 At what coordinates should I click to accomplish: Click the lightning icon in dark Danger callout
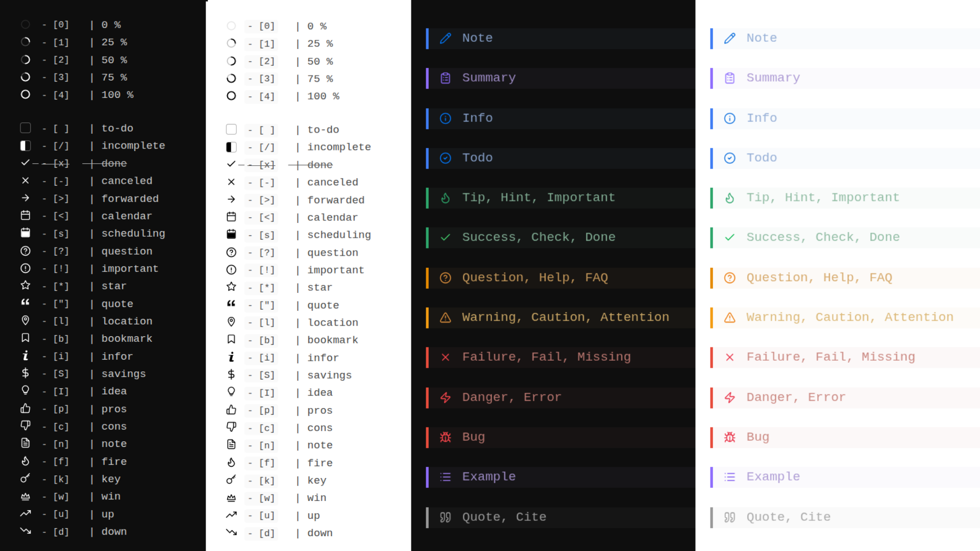[x=446, y=397]
